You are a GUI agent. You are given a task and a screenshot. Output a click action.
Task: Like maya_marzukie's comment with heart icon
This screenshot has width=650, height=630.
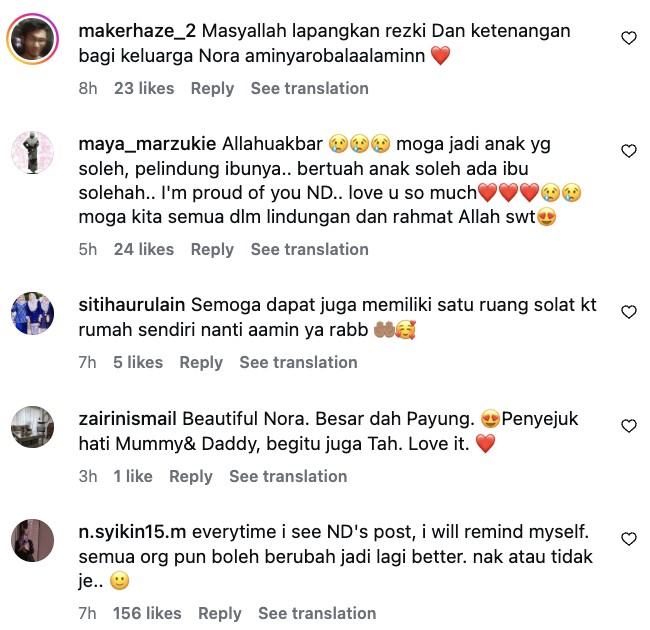tap(629, 151)
